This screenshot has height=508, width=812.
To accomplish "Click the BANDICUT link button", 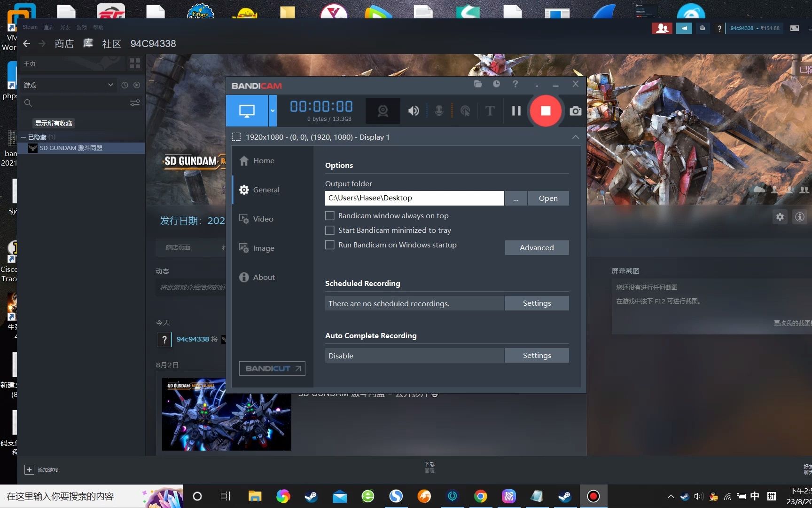I will click(272, 369).
